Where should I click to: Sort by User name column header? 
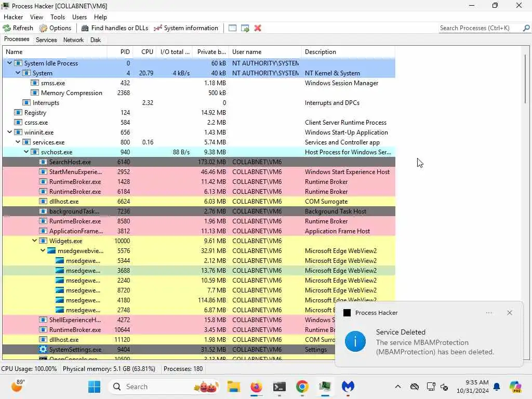click(x=265, y=52)
